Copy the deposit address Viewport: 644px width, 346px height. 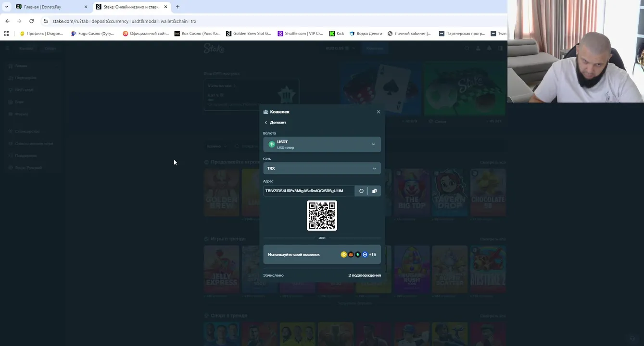[x=374, y=191]
